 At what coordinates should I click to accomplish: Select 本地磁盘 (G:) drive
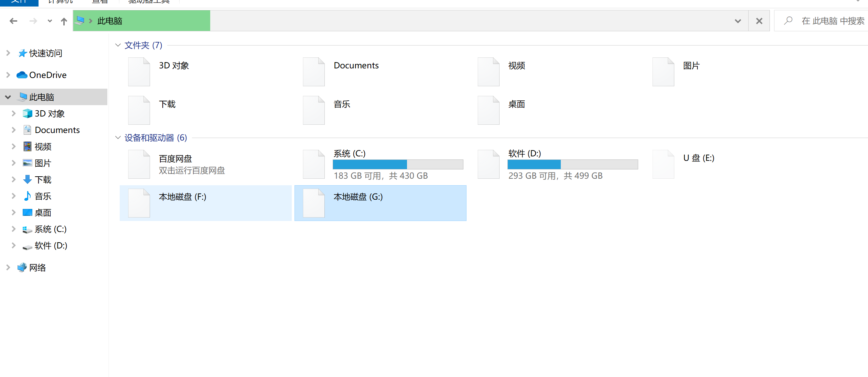click(x=381, y=203)
